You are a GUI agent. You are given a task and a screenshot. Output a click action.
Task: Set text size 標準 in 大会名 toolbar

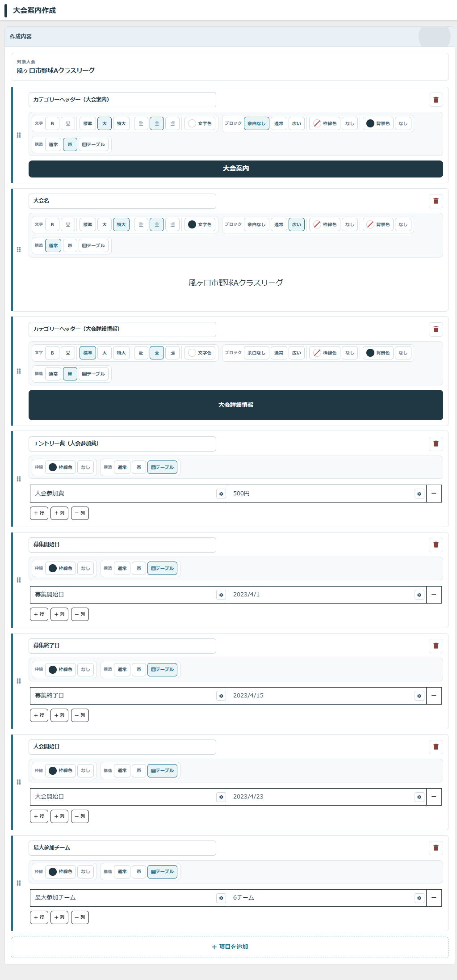[x=88, y=224]
